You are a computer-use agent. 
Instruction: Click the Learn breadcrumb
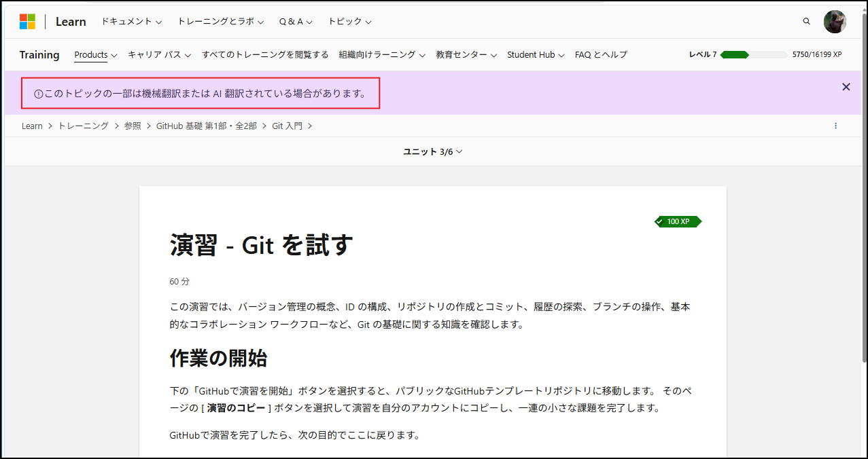(x=32, y=126)
